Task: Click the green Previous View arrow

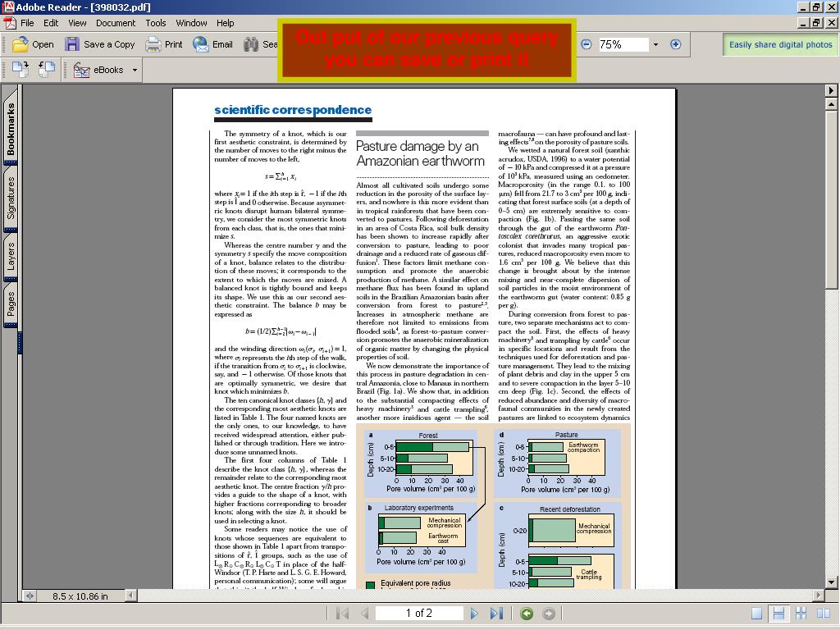Action: (527, 614)
